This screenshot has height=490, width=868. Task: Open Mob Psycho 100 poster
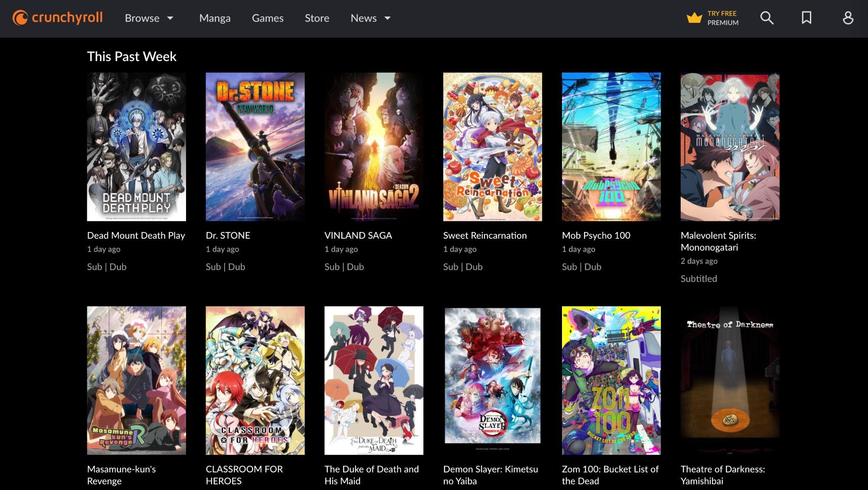coord(611,147)
